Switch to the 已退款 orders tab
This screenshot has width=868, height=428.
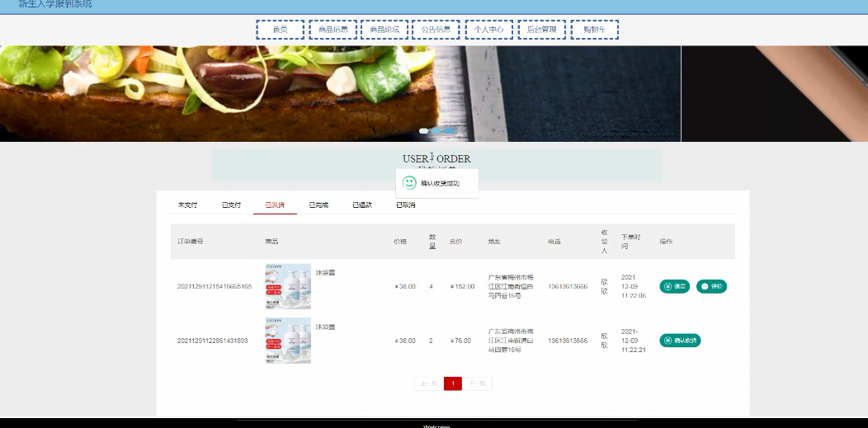point(362,205)
